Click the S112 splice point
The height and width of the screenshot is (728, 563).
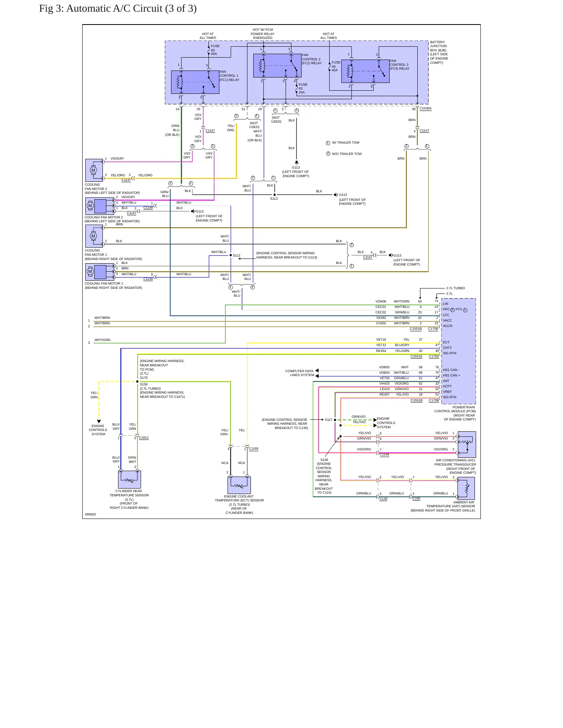tap(231, 255)
